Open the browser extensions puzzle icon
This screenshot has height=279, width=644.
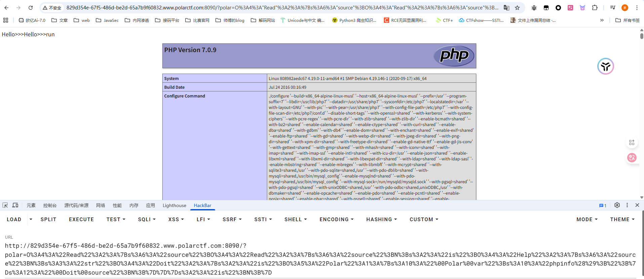point(595,8)
